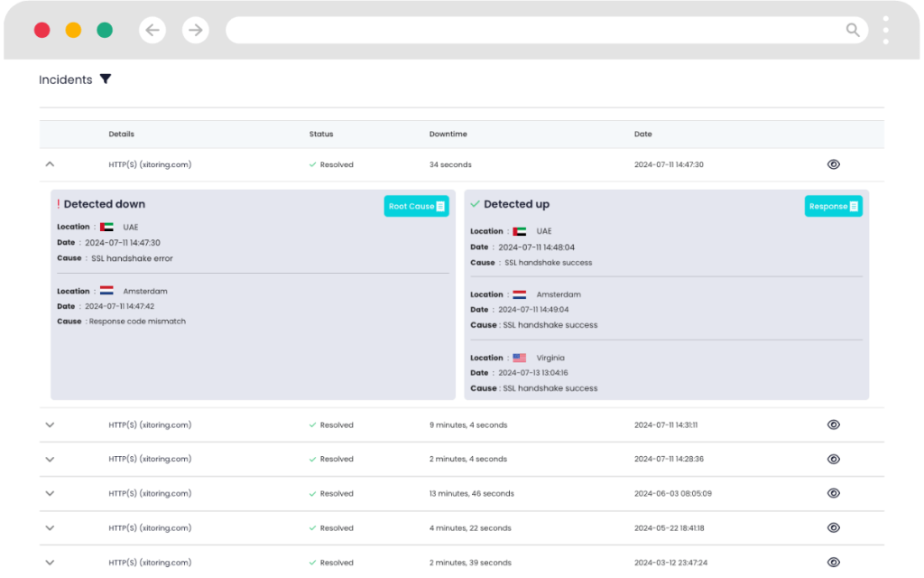Expand the 2024-05-22 incident row

tap(50, 527)
